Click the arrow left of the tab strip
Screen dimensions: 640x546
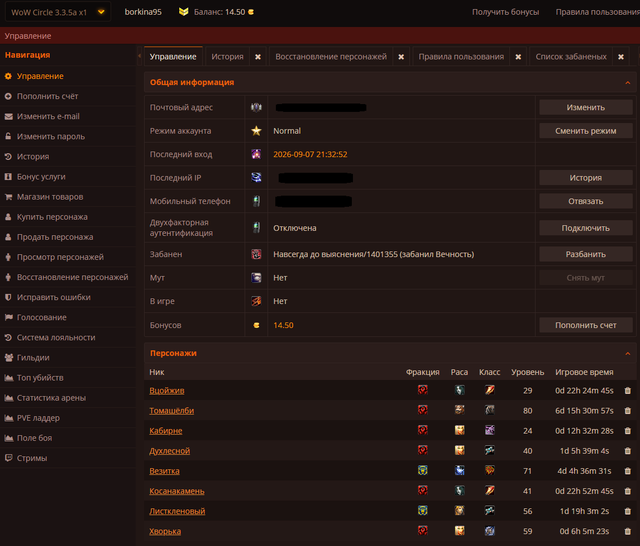140,56
